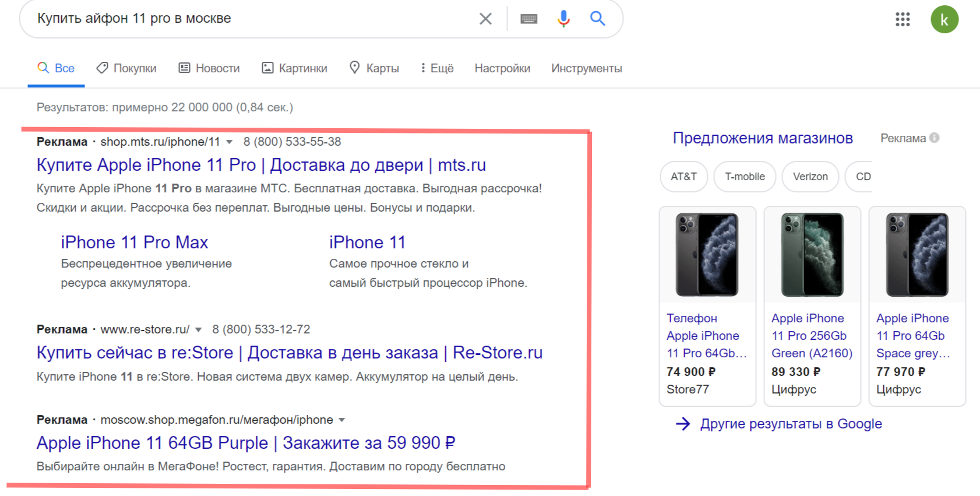Click the price 77 970 ₽

point(901,372)
